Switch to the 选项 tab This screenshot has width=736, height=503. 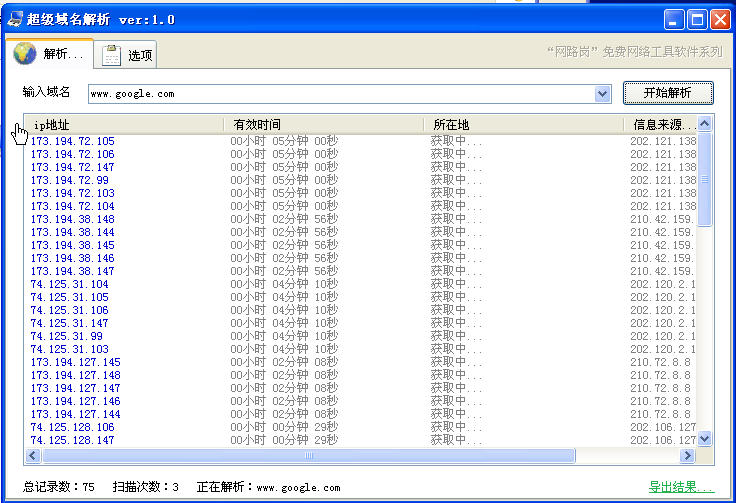tap(125, 54)
